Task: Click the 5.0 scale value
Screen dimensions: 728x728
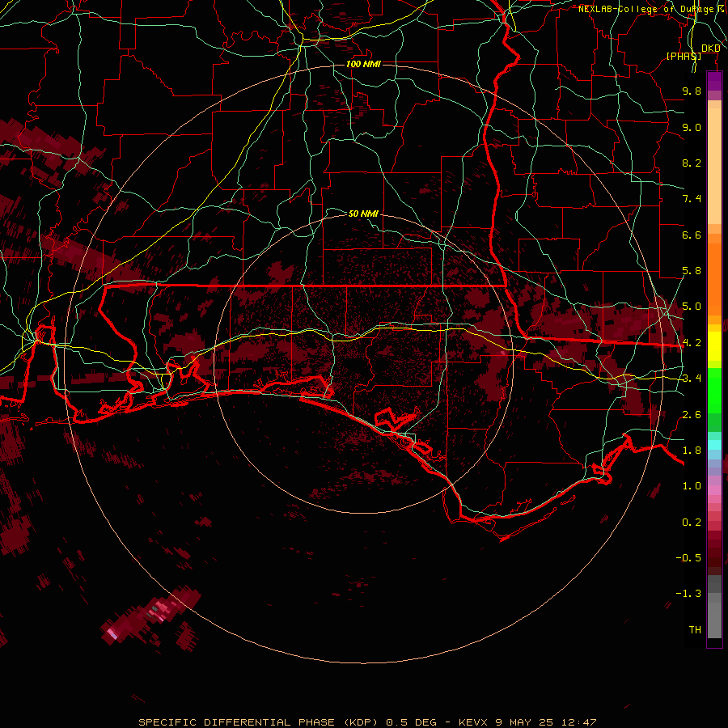Action: (x=692, y=307)
